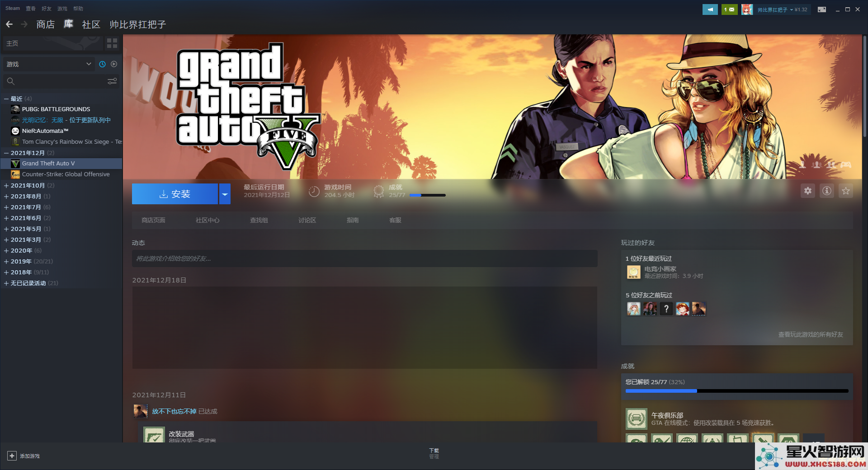
Task: Add Grand Theft Auto V to favorites
Action: point(846,191)
